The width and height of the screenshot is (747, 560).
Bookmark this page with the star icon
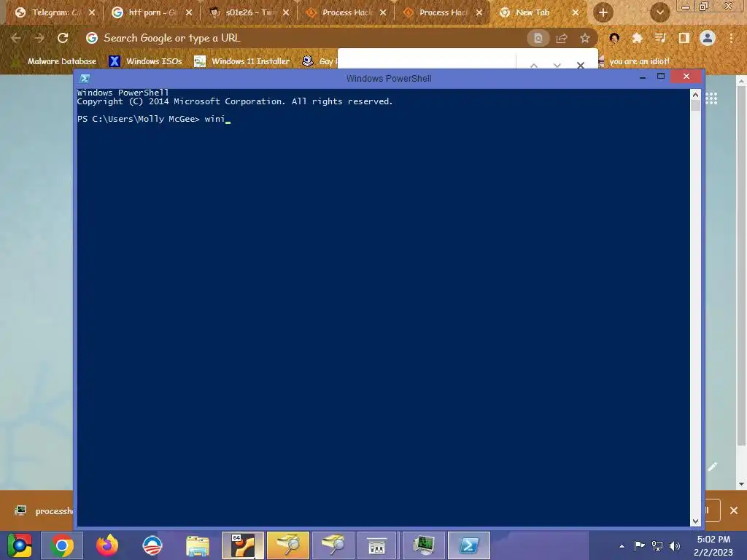pyautogui.click(x=585, y=39)
